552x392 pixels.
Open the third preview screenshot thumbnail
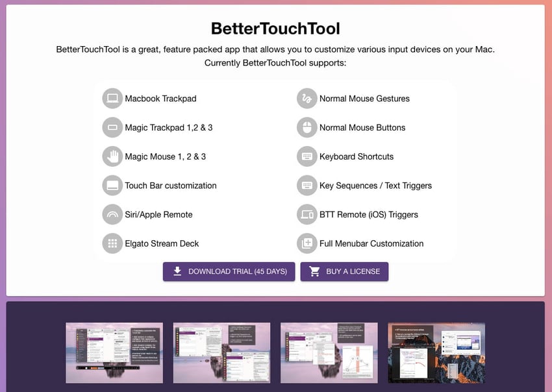(329, 353)
